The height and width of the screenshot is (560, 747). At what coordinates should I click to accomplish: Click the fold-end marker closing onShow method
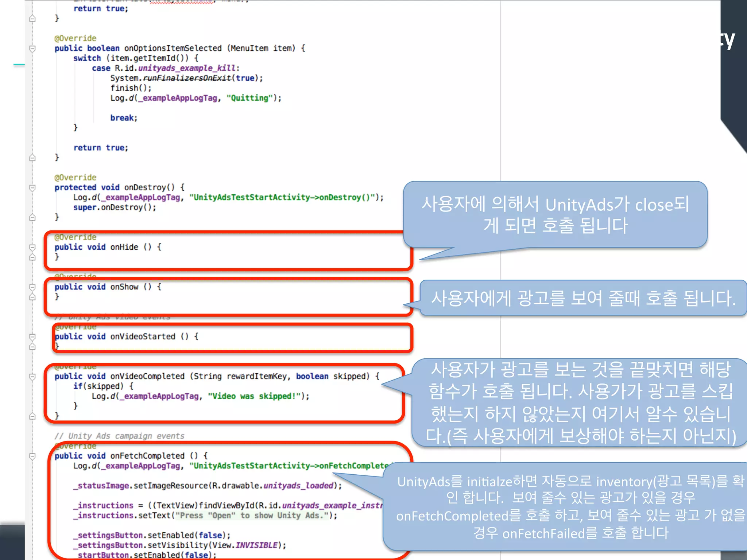coord(32,297)
